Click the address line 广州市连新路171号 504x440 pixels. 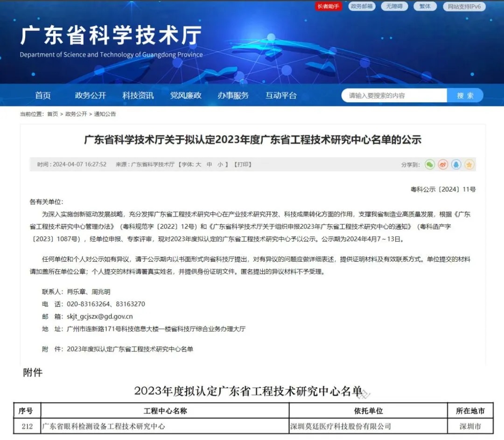[x=156, y=329]
